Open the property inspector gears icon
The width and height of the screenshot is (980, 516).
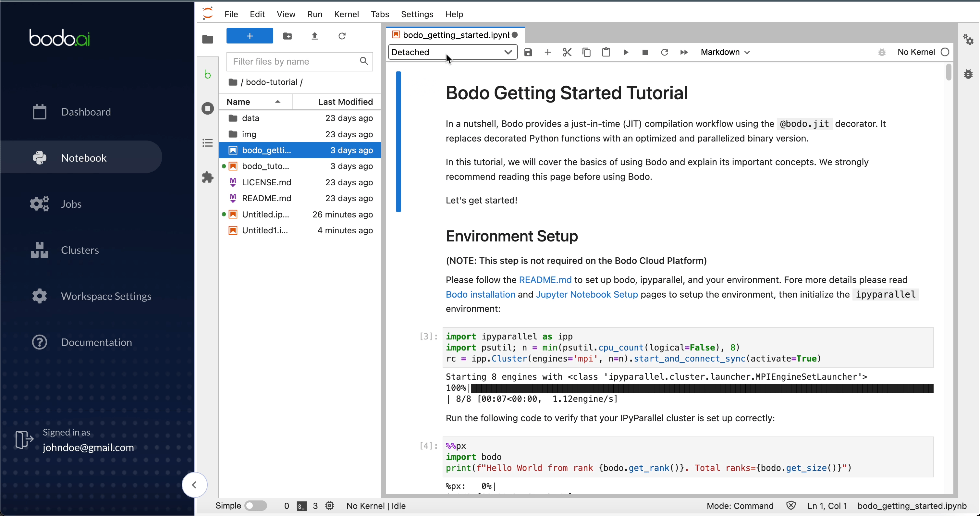coord(968,39)
